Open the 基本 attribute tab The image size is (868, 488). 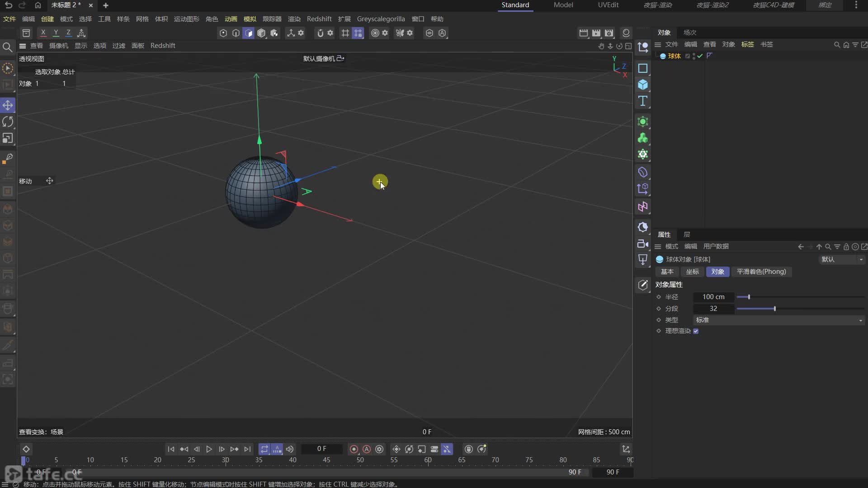(667, 272)
